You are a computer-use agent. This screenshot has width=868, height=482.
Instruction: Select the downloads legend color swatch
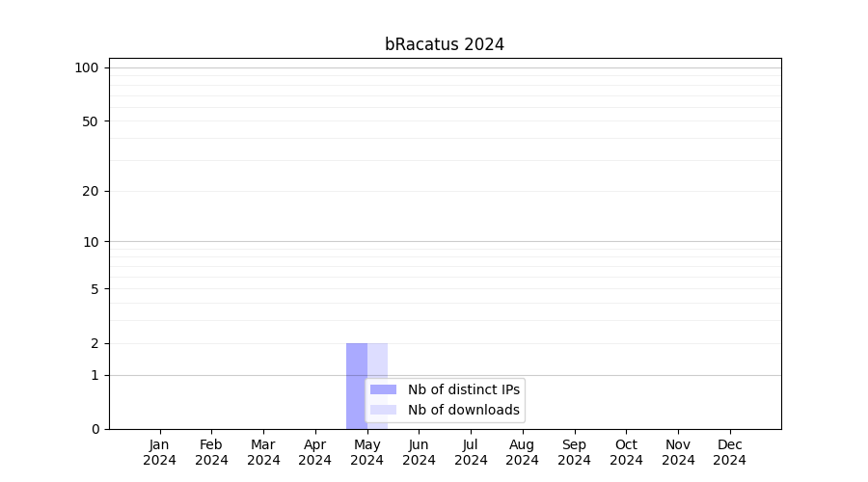[383, 410]
